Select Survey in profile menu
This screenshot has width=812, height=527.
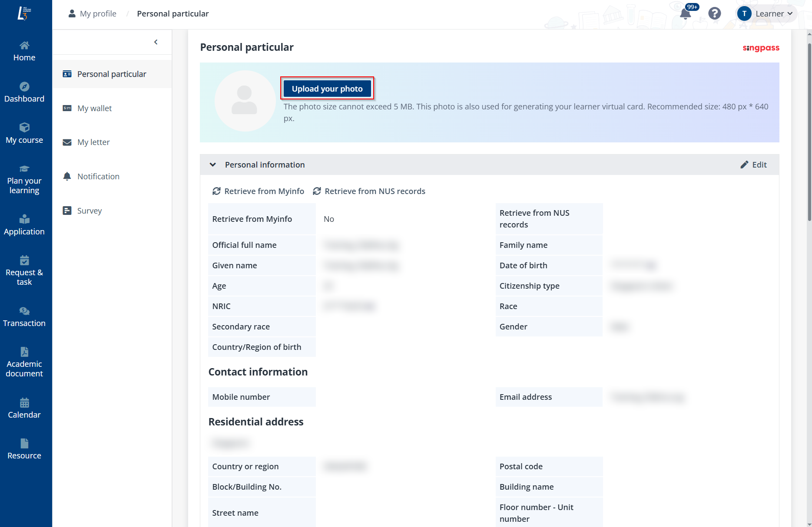[112, 211]
